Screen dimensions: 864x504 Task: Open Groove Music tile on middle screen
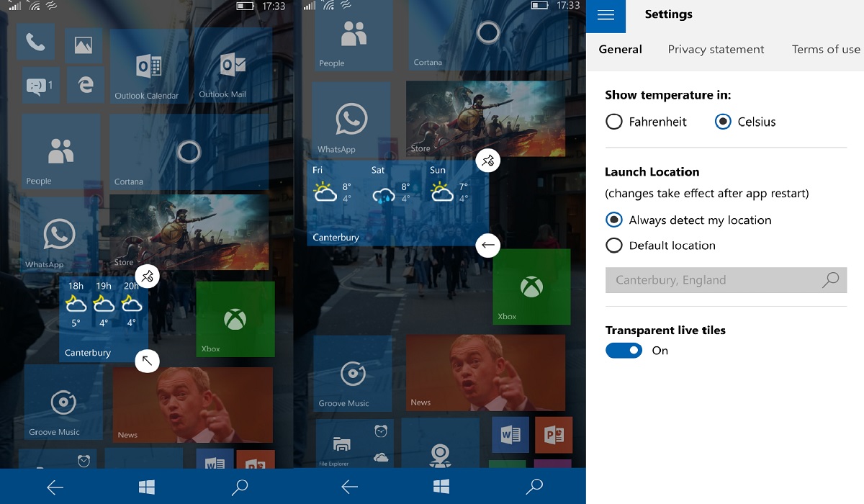(x=353, y=373)
